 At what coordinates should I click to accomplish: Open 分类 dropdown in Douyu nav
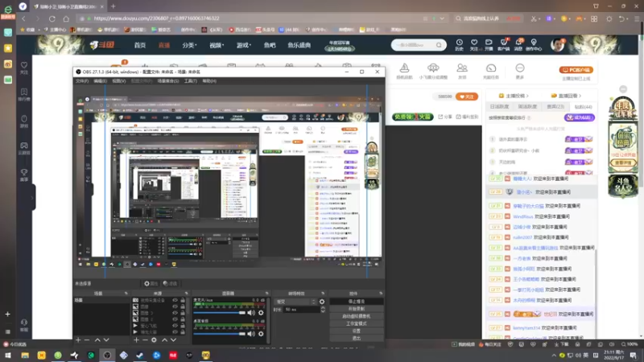[189, 45]
